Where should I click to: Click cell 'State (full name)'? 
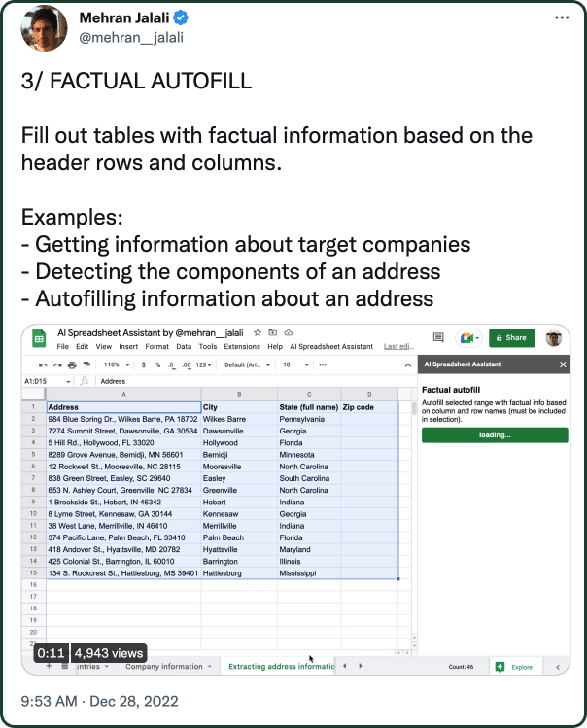pyautogui.click(x=309, y=407)
